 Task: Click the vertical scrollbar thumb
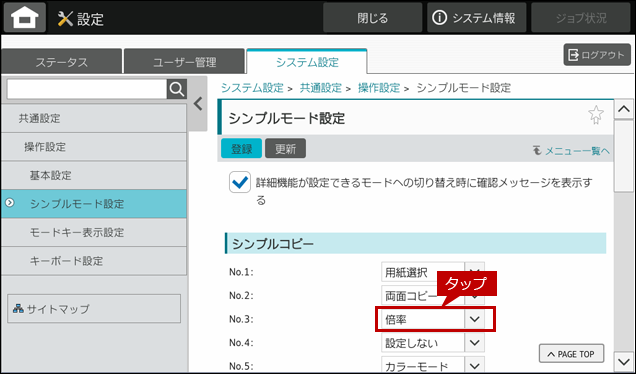(624, 155)
